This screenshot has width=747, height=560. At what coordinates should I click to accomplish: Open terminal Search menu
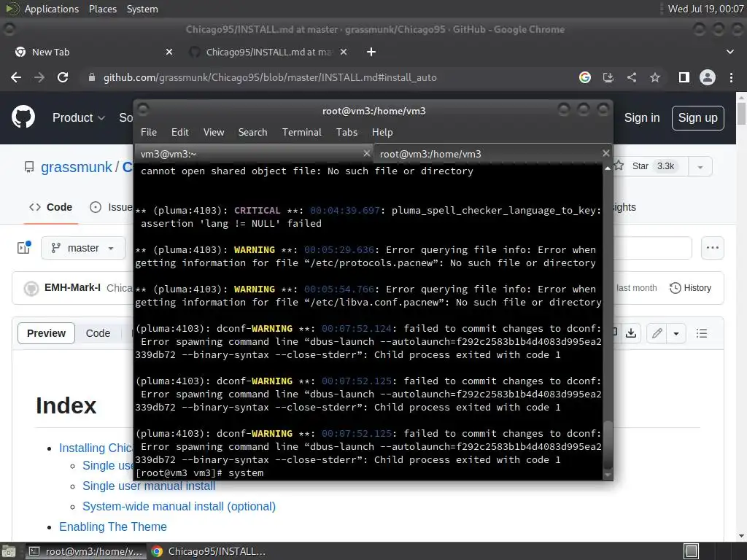[252, 133]
